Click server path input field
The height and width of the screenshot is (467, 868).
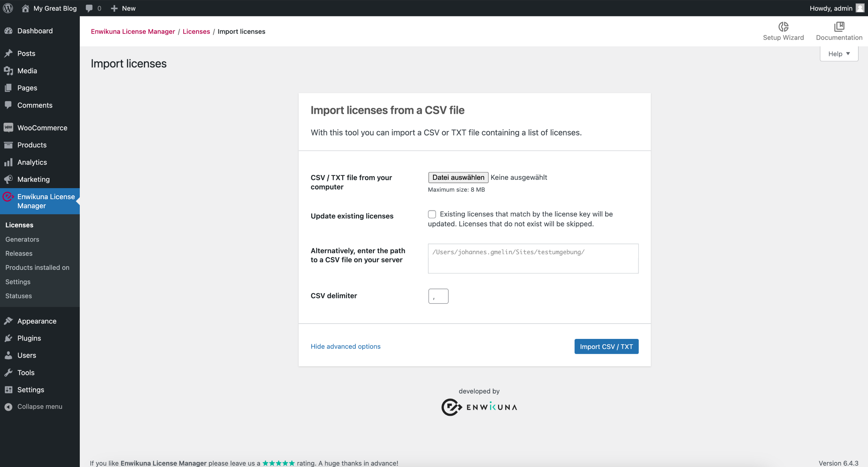[533, 258]
